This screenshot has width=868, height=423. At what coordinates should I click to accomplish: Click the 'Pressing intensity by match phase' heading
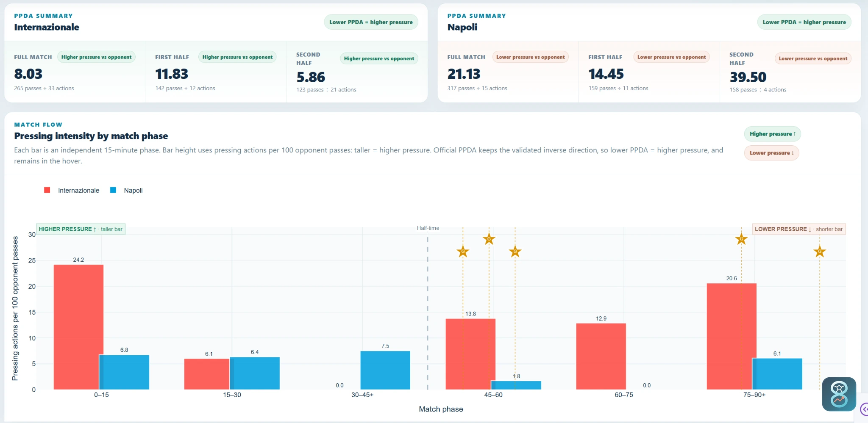[91, 136]
